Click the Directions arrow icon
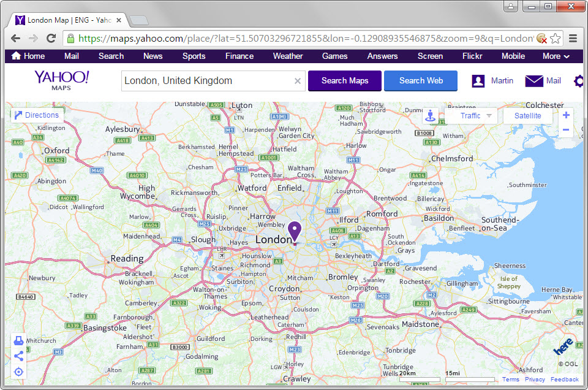This screenshot has height=390, width=588. (x=18, y=115)
